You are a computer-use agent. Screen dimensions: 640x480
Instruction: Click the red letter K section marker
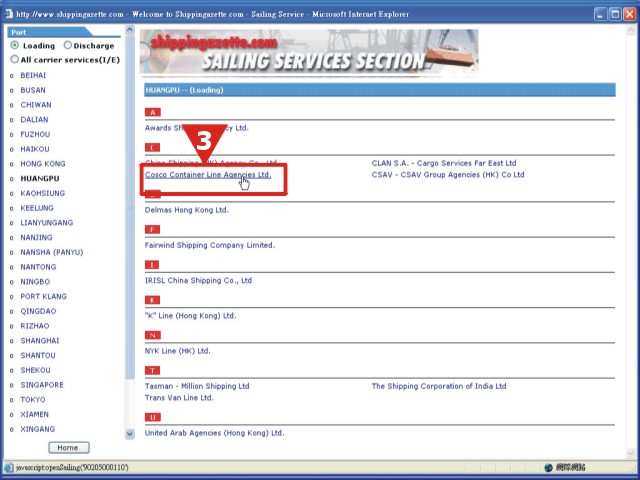(152, 300)
